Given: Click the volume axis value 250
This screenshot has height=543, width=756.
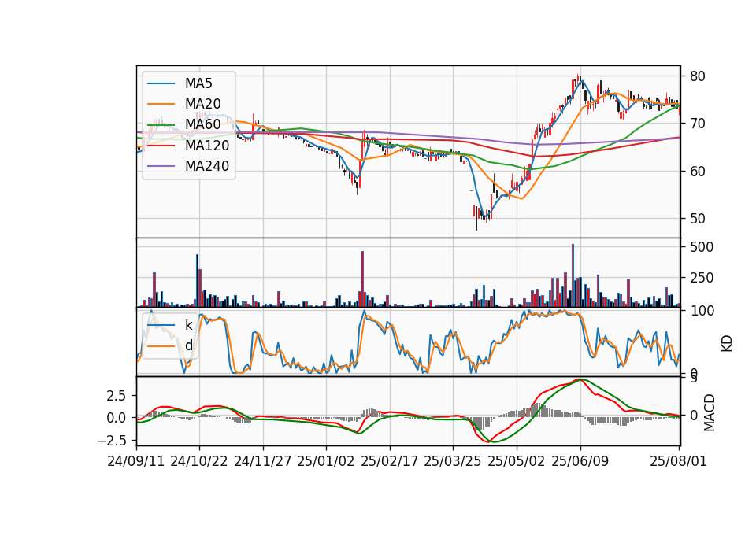Looking at the screenshot, I should click(x=702, y=278).
